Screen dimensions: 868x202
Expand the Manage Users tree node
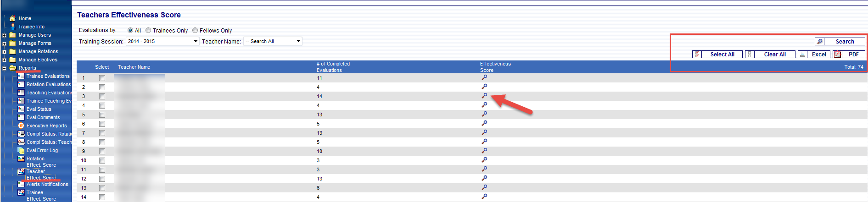click(5, 35)
